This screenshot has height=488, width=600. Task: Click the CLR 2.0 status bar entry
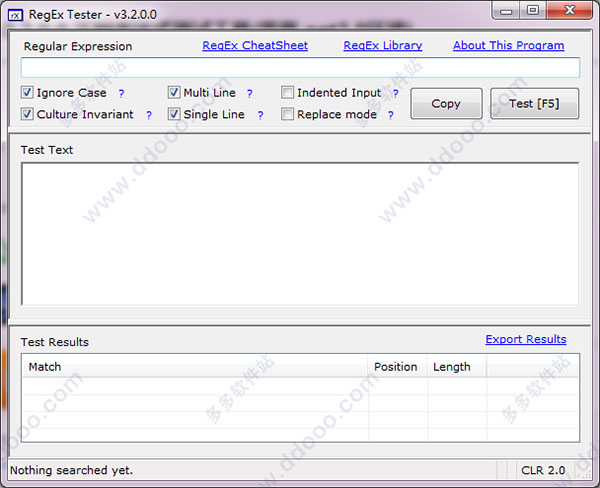pos(543,470)
